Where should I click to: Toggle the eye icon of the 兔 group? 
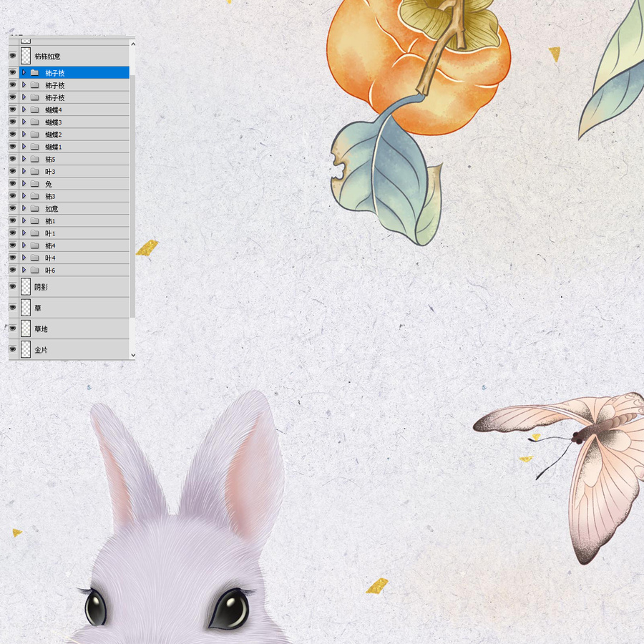[13, 183]
